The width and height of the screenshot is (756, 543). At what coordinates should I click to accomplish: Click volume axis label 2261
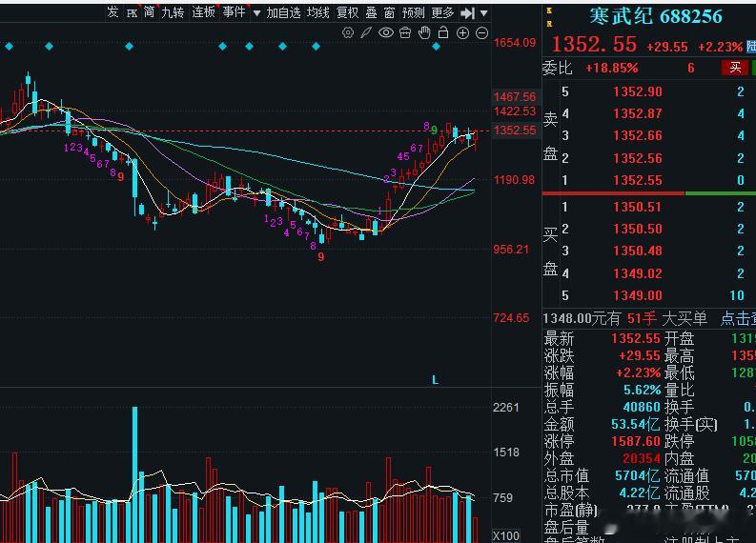tap(506, 408)
